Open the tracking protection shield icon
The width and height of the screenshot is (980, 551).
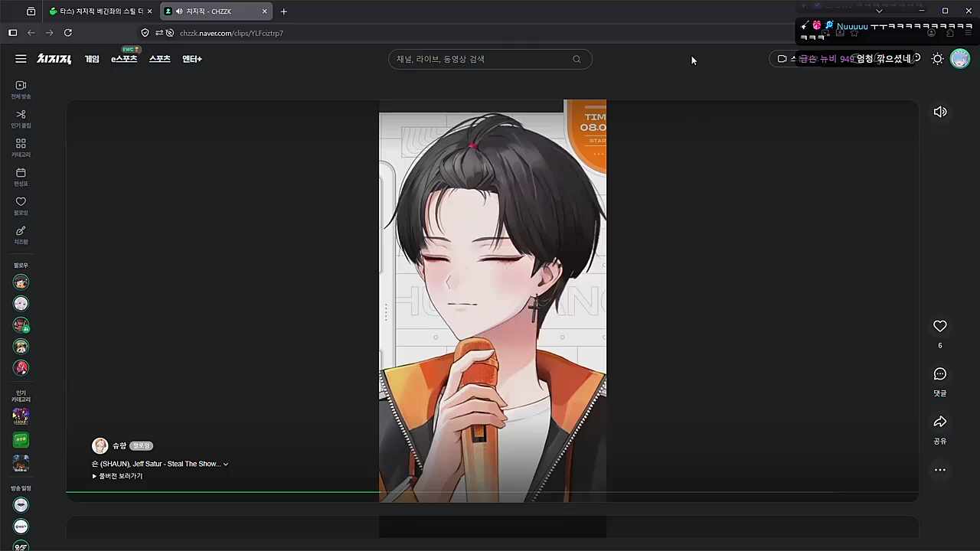145,33
